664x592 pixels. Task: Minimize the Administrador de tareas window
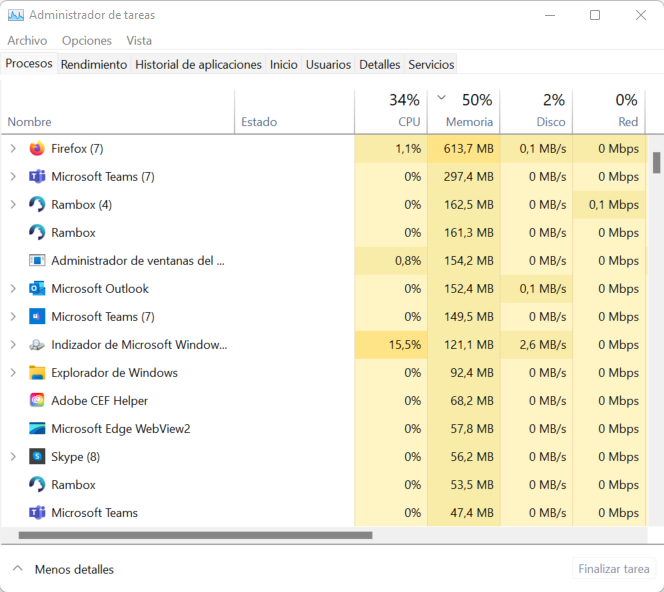550,15
